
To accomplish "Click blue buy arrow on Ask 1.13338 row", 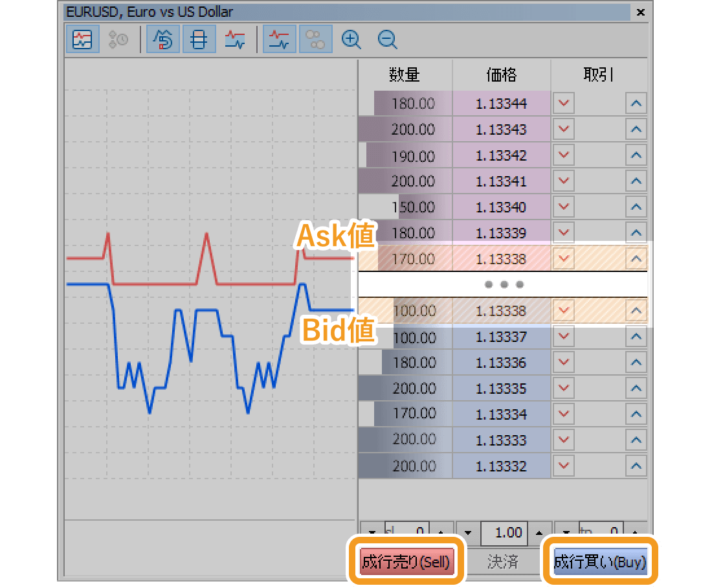I will coord(636,259).
